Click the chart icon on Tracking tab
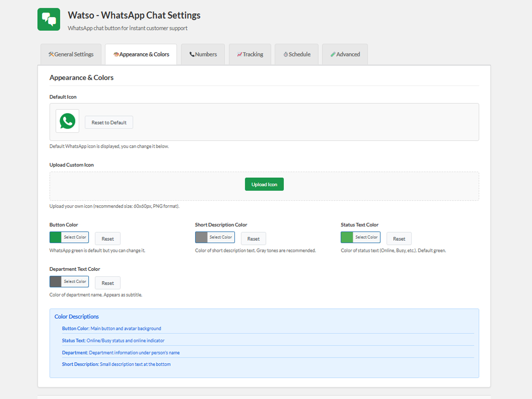 click(x=239, y=55)
